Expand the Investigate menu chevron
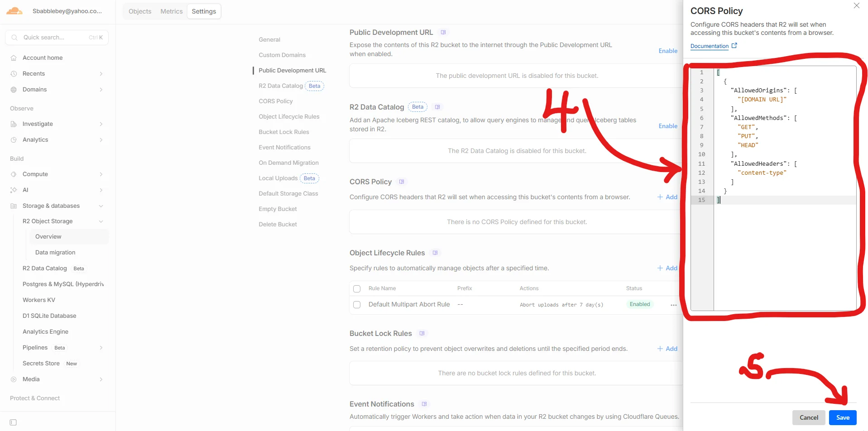 coord(101,124)
